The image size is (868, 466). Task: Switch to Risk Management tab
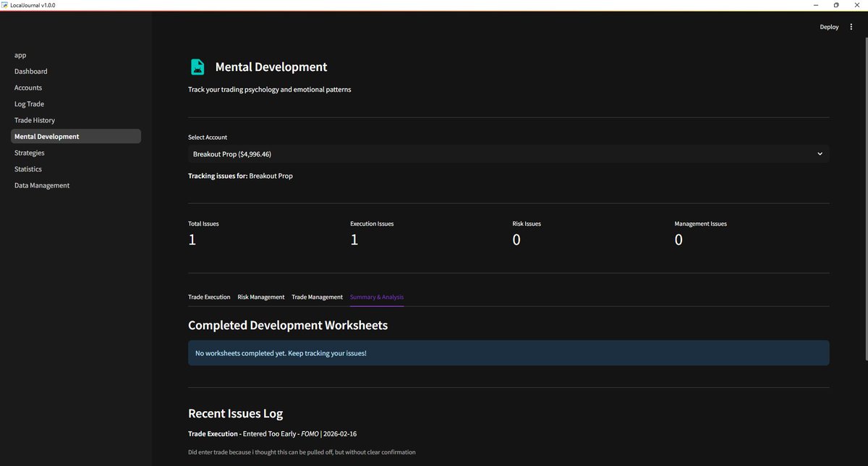pos(261,297)
